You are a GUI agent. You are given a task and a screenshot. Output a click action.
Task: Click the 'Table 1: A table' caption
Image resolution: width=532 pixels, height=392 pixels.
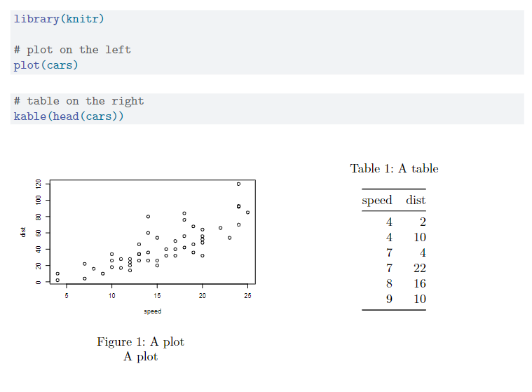pos(394,168)
